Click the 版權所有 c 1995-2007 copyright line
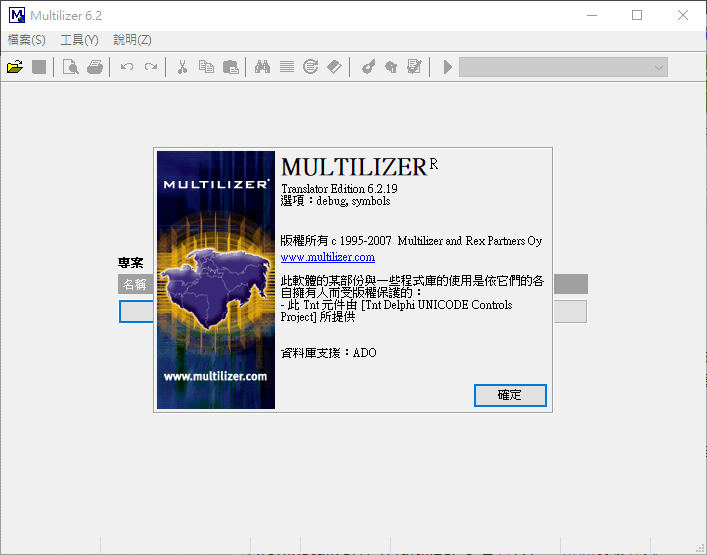The height and width of the screenshot is (555, 707). pos(411,241)
